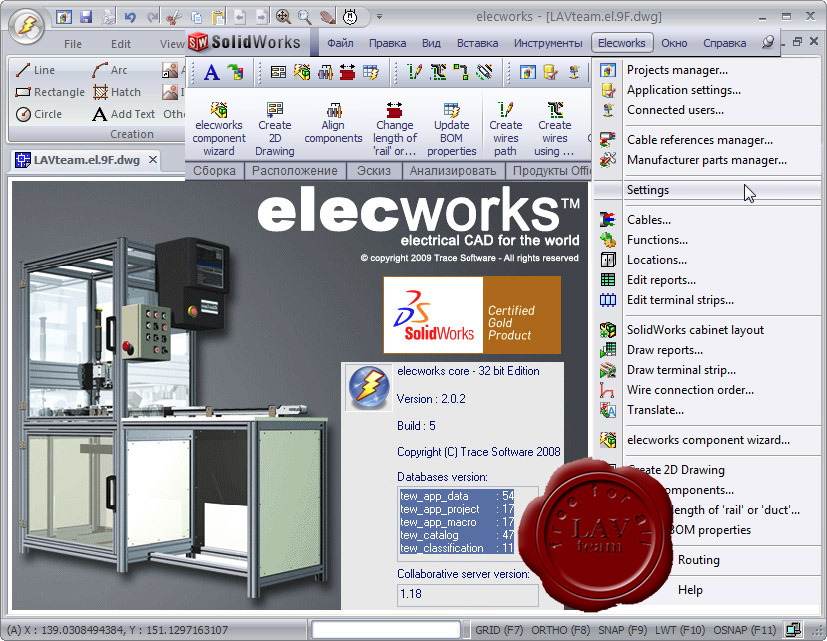Close the LAVteam.el.9F.dwg document tab
Image resolution: width=827 pixels, height=641 pixels.
(152, 159)
